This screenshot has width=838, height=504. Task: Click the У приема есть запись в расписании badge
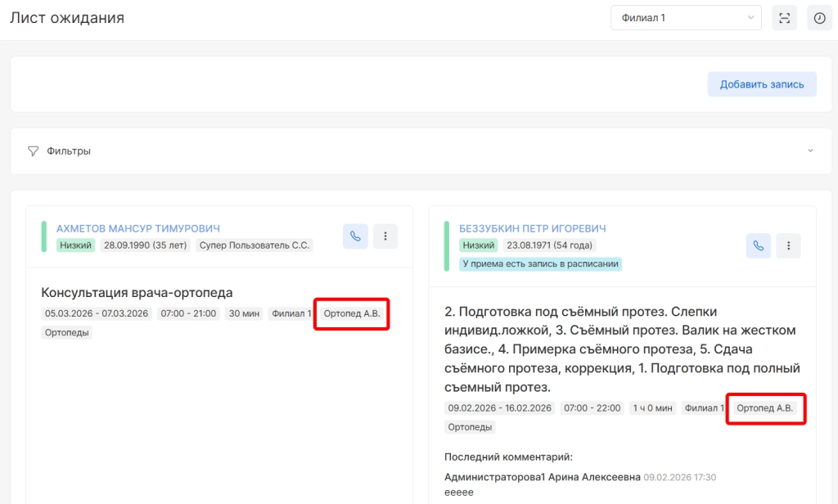click(540, 264)
